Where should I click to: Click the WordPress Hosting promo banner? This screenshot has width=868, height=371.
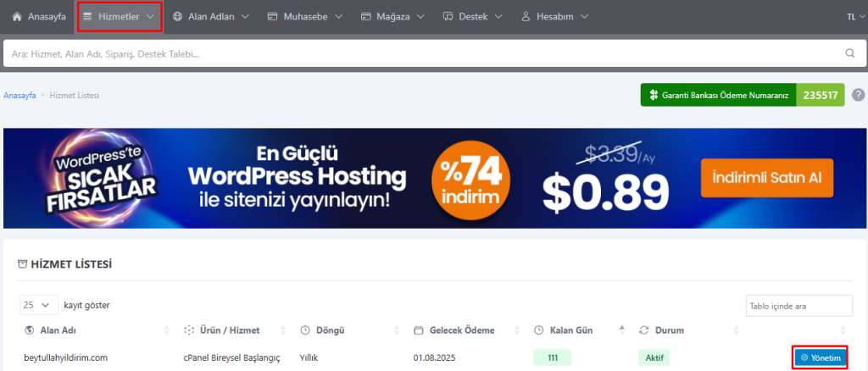[433, 178]
